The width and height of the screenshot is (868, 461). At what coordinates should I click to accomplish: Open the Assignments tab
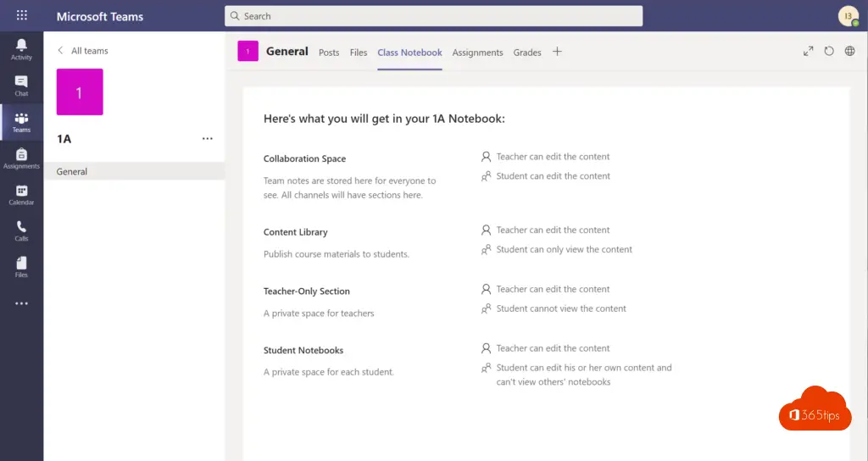pos(478,53)
